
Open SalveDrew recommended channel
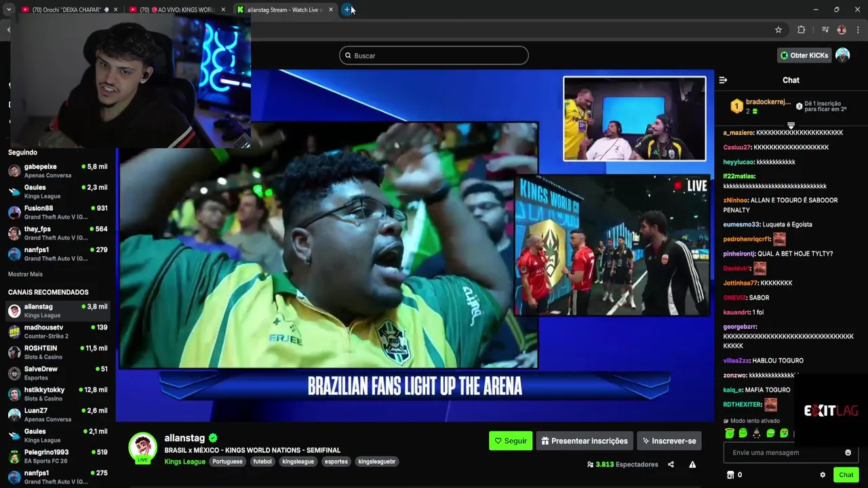[x=58, y=373]
